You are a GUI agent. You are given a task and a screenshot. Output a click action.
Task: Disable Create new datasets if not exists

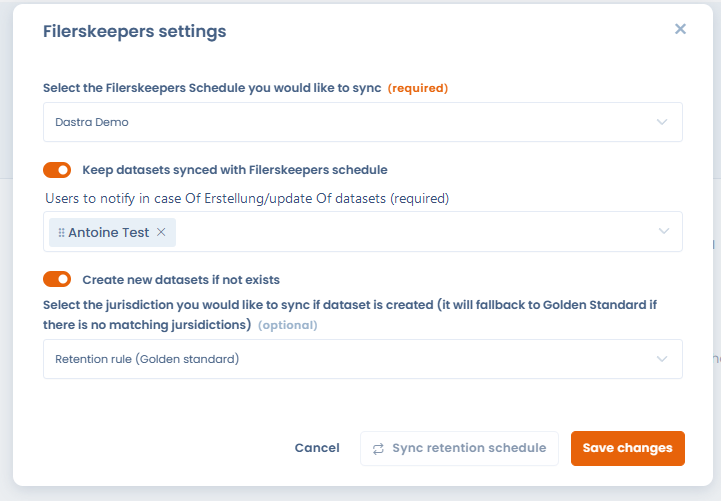pyautogui.click(x=57, y=279)
